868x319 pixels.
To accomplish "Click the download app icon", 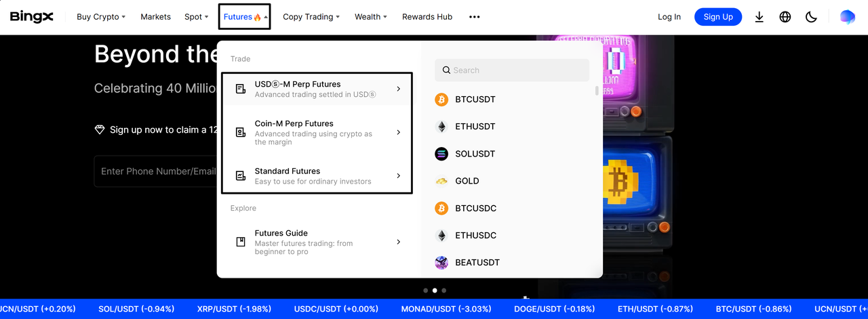I will tap(759, 17).
